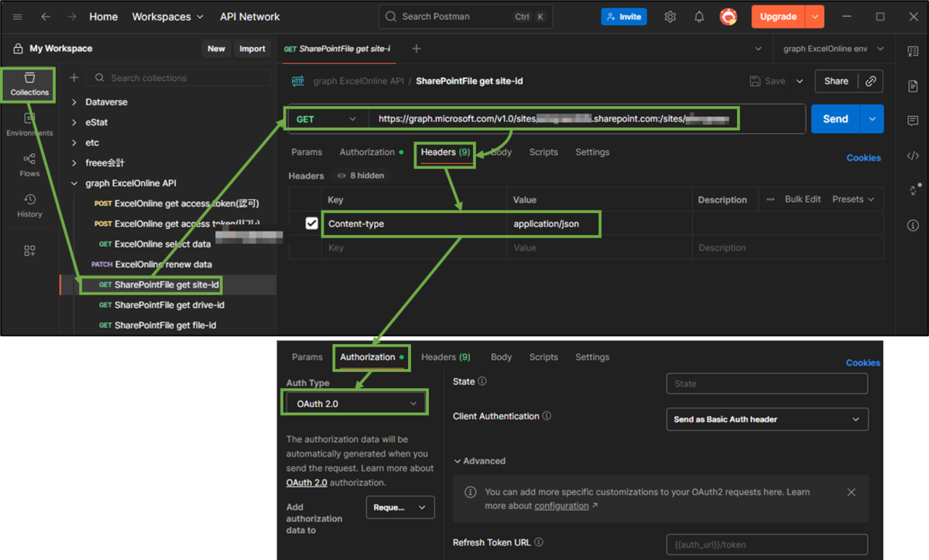The width and height of the screenshot is (929, 560).
Task: Open the hamburger menu in title bar
Action: (x=18, y=17)
